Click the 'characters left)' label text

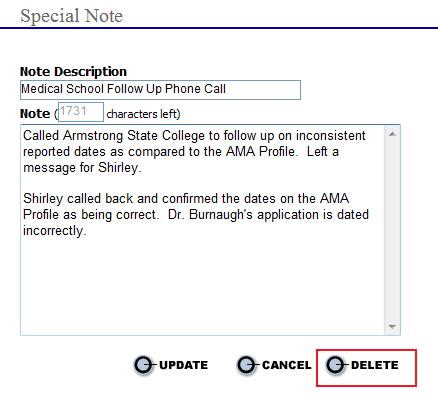coord(143,114)
